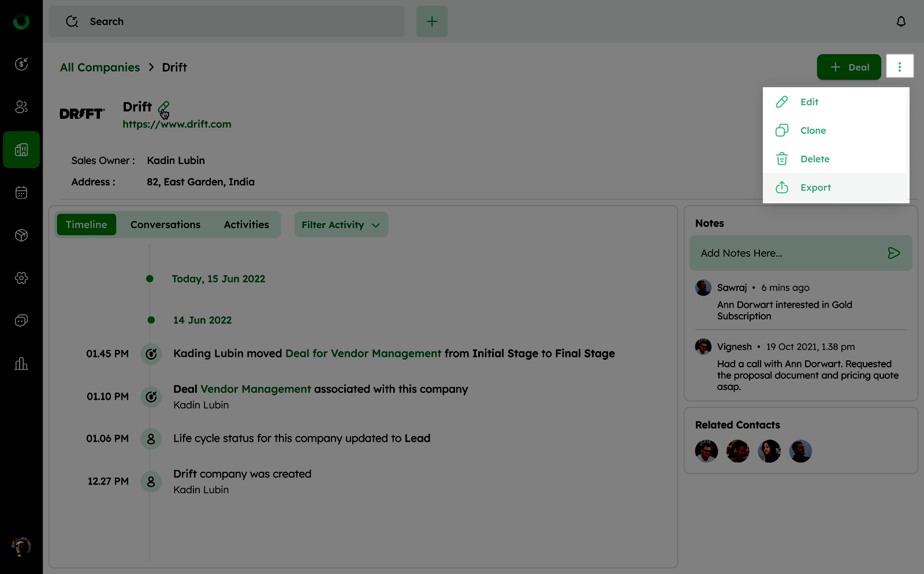The width and height of the screenshot is (924, 574).
Task: Open the Vendor Management deal link
Action: point(256,389)
